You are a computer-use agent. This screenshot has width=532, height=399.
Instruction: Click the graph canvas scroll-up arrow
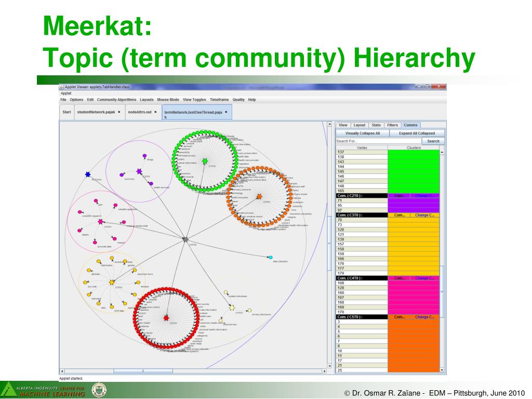coord(329,124)
